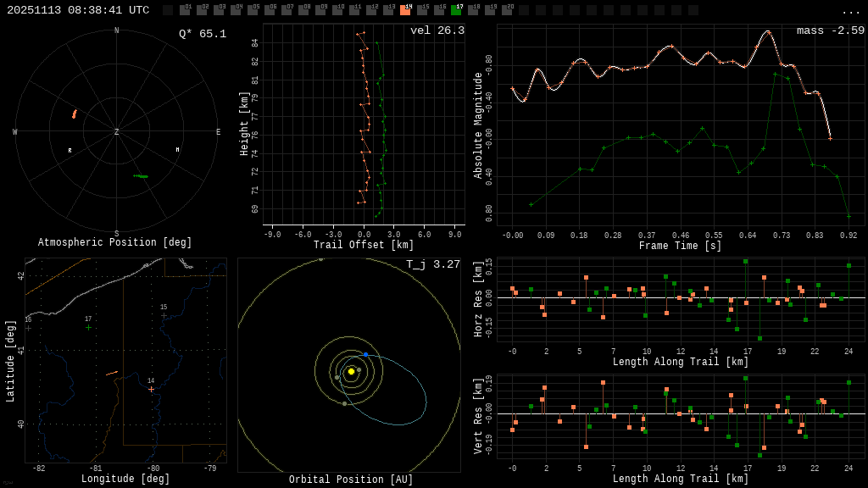The height and width of the screenshot is (488, 868).
Task: Click the green station 17 cross marker on map
Action: tap(88, 327)
